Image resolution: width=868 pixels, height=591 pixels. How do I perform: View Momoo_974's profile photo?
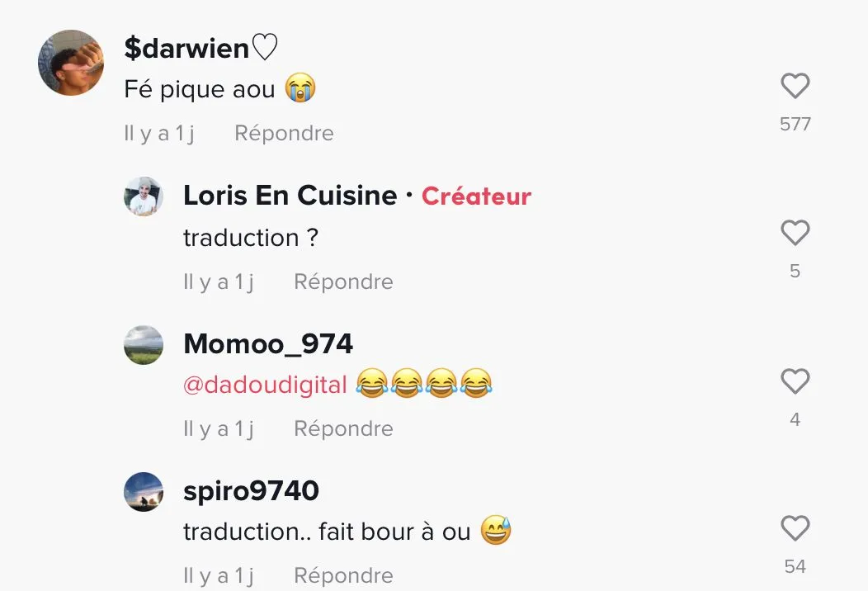pyautogui.click(x=144, y=344)
